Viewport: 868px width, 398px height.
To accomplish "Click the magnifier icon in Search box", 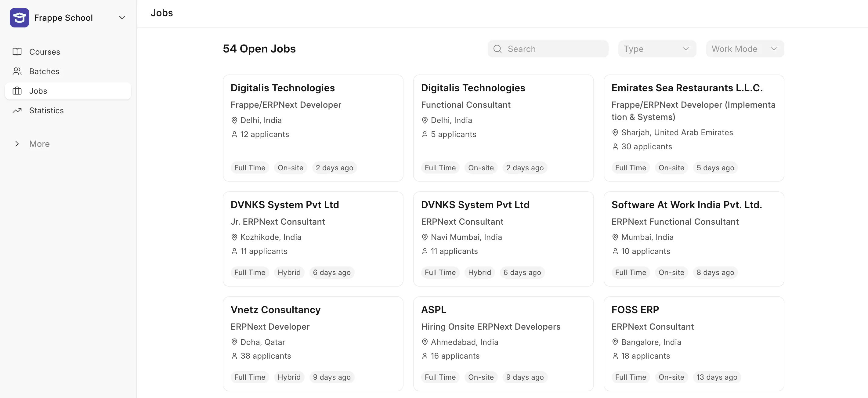I will (x=497, y=49).
